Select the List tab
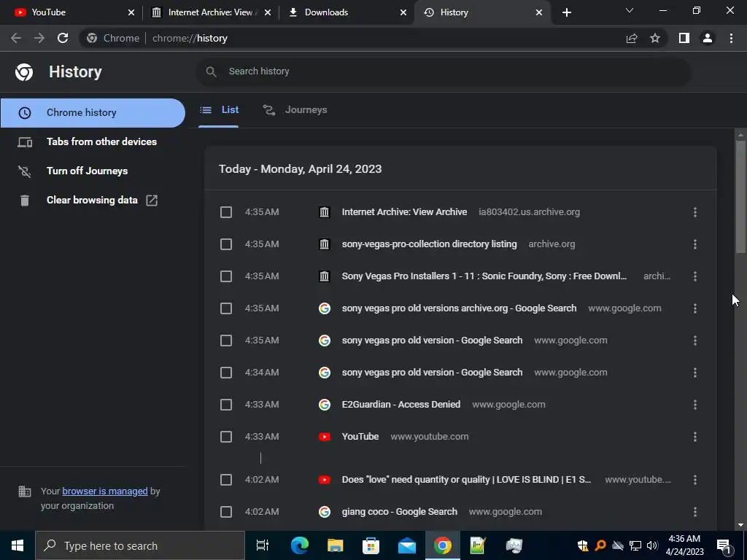 click(x=219, y=110)
